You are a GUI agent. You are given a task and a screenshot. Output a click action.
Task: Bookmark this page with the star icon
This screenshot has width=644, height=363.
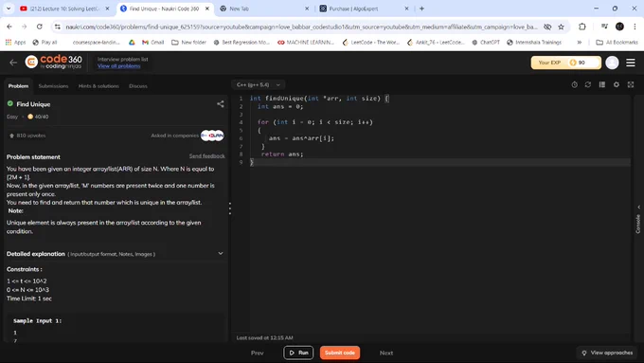(x=561, y=27)
